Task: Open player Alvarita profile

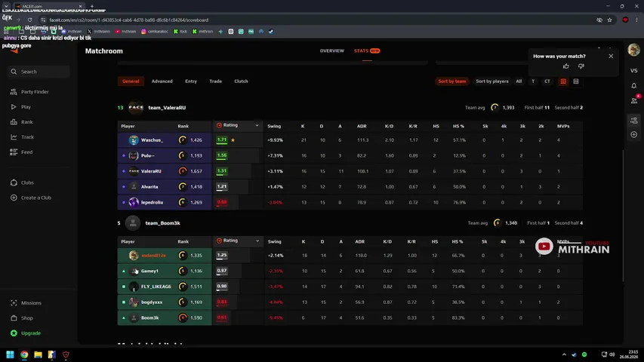Action: [149, 187]
